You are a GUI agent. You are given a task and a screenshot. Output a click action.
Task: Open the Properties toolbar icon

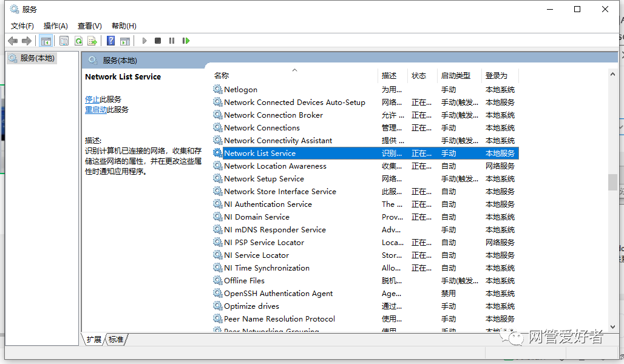[64, 41]
